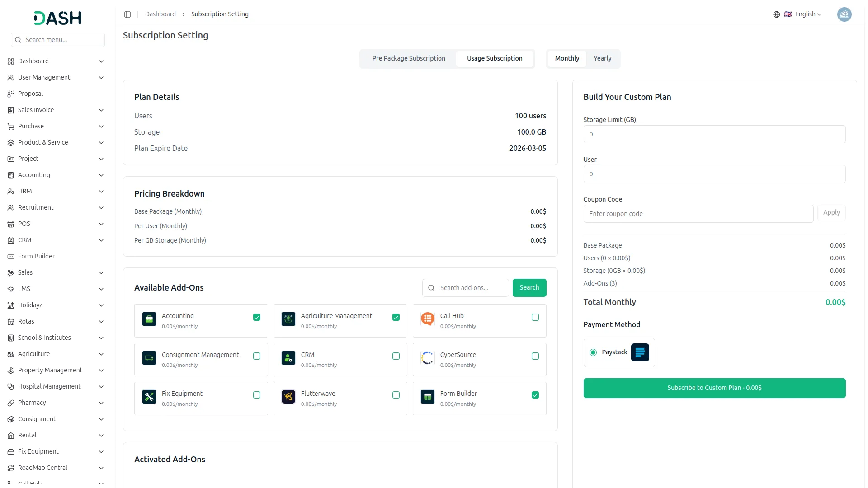The height and width of the screenshot is (488, 868).
Task: Click the Hospital Management sidebar icon
Action: (x=11, y=387)
